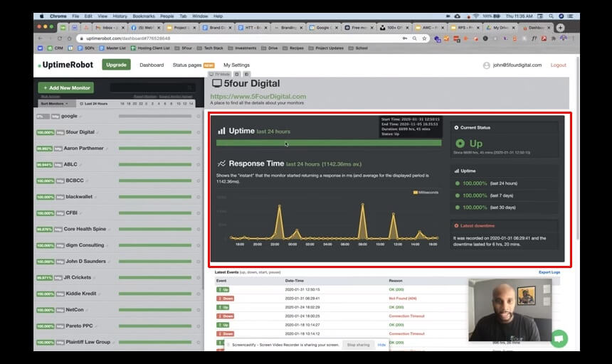This screenshot has width=612, height=364.
Task: Select the digm Consulting monitor row
Action: [x=118, y=245]
